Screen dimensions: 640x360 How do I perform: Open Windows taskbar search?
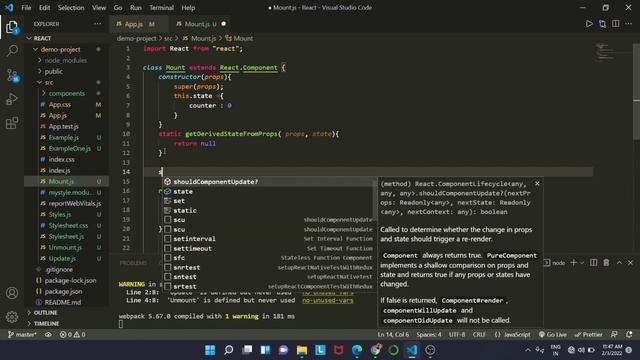point(229,350)
